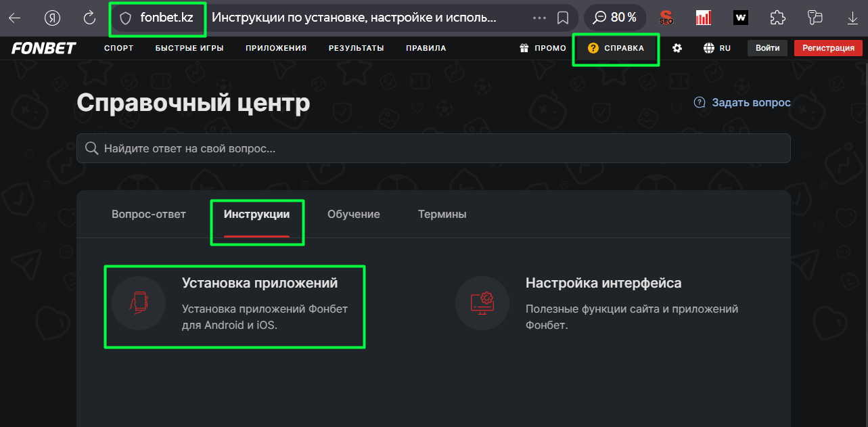This screenshot has height=427, width=868.
Task: Click the Войти login button
Action: (x=767, y=48)
